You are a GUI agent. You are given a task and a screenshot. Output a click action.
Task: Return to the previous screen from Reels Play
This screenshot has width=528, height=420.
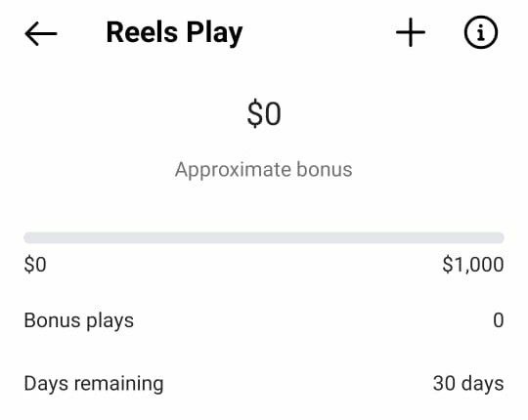click(41, 33)
